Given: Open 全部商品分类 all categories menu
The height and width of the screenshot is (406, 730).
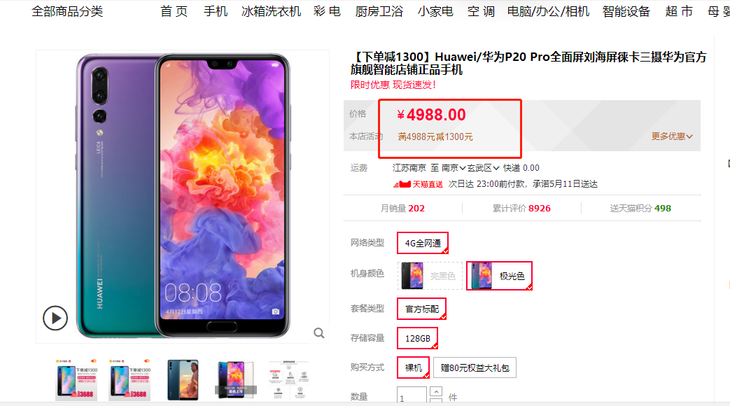Looking at the screenshot, I should 68,11.
